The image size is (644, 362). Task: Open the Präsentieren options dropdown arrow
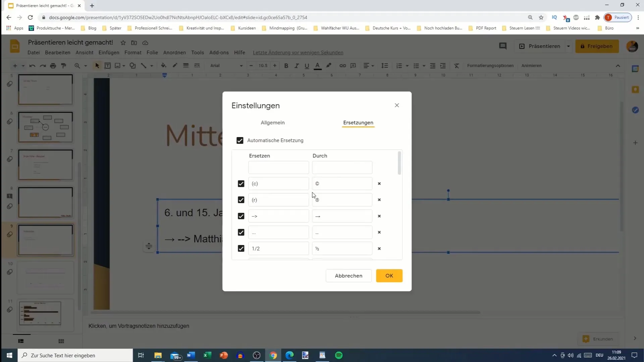pos(568,46)
